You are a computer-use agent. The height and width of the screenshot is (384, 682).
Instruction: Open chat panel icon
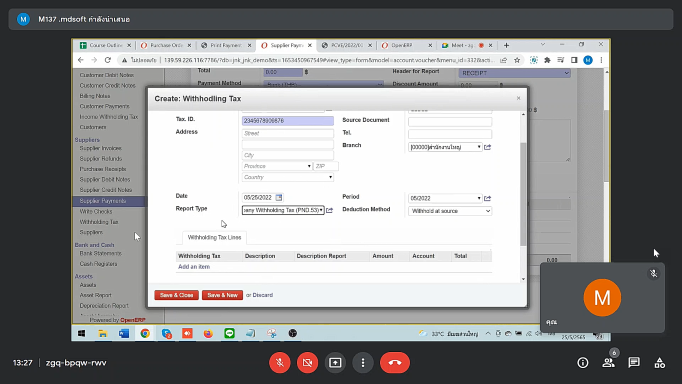634,363
